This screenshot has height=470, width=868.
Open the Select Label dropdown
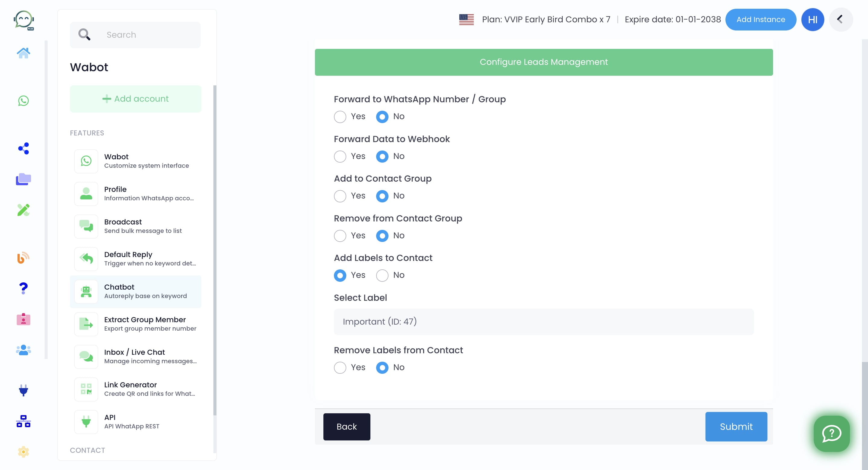(543, 322)
